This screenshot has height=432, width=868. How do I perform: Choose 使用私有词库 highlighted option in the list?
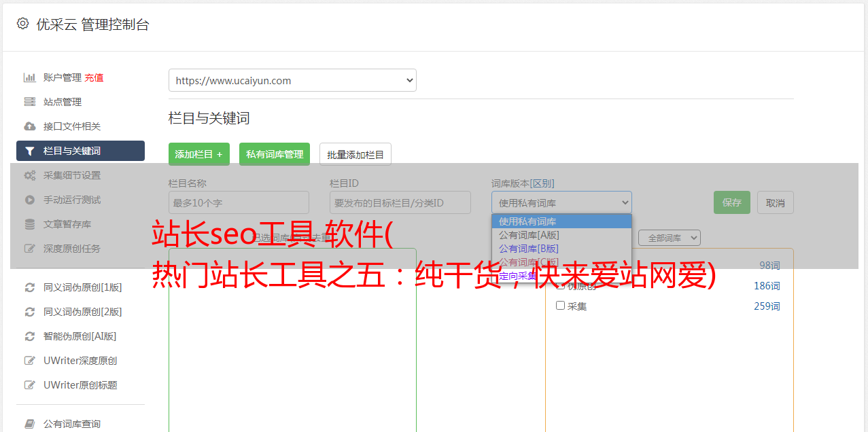click(x=561, y=221)
